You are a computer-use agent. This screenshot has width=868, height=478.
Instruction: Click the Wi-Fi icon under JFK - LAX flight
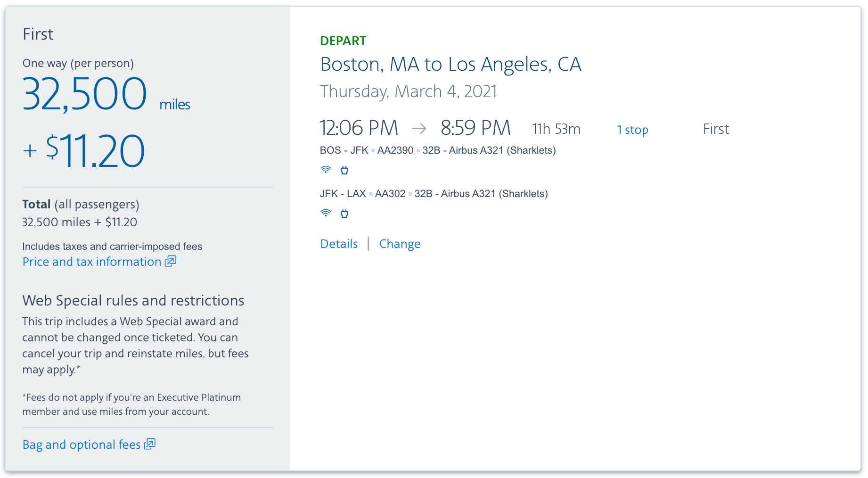tap(326, 213)
